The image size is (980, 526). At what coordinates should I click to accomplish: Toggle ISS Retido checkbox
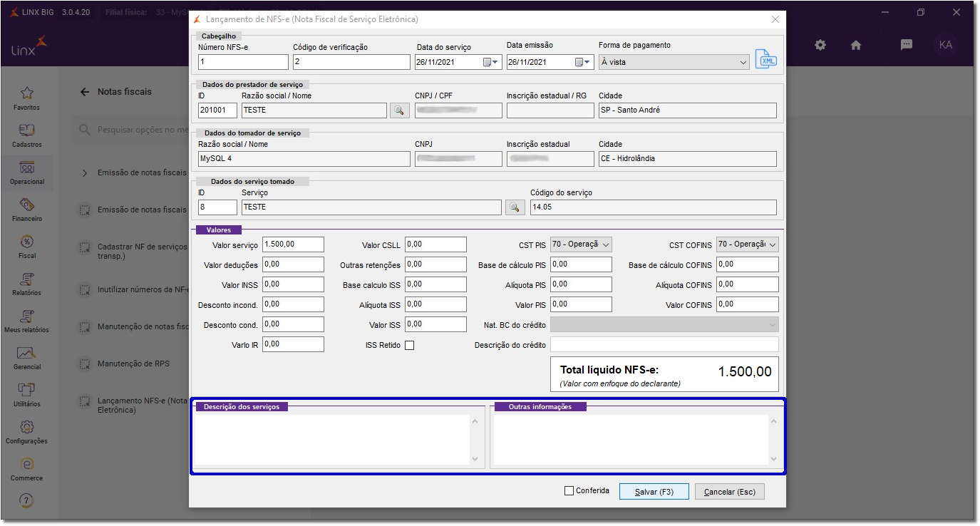(x=409, y=346)
